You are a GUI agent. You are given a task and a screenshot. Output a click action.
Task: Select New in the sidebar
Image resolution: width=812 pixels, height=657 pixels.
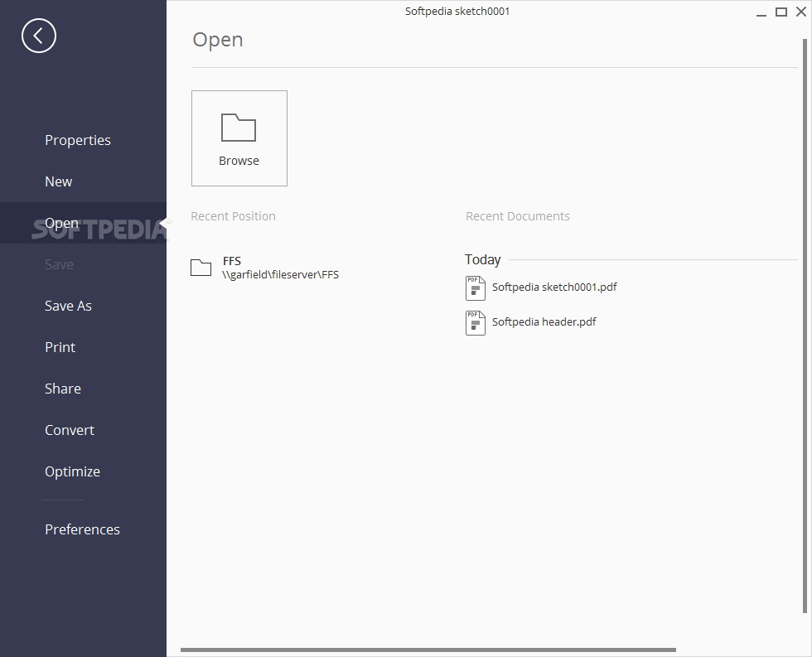[x=59, y=181]
